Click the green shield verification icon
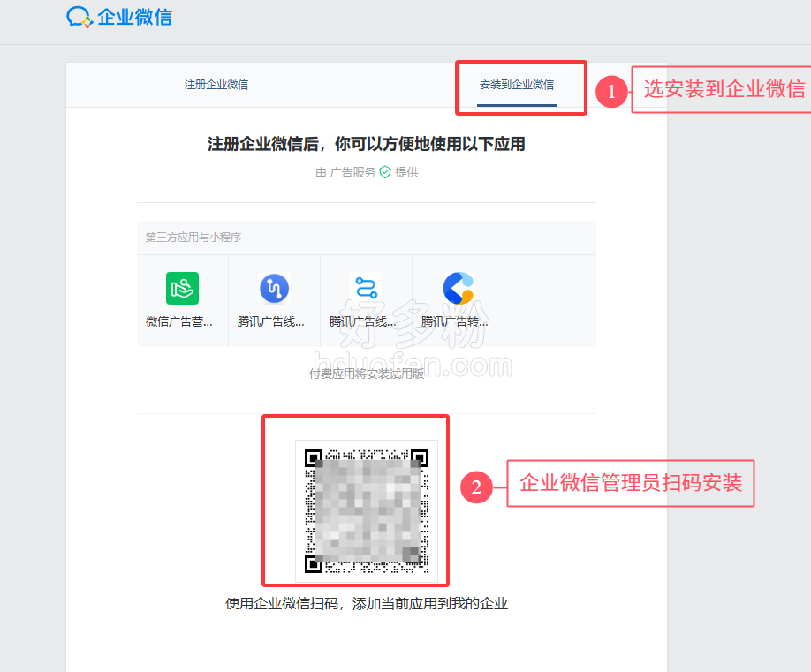The height and width of the screenshot is (672, 811). point(385,172)
